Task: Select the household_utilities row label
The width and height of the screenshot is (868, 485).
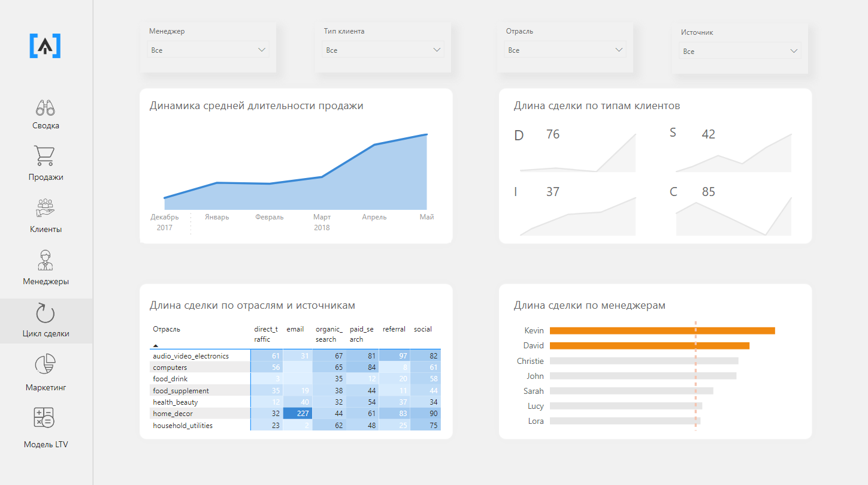Action: (183, 426)
